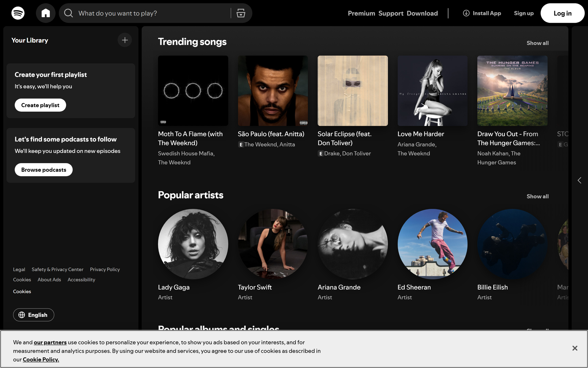This screenshot has width=588, height=368.
Task: Open the Accessibility footer link
Action: [81, 280]
